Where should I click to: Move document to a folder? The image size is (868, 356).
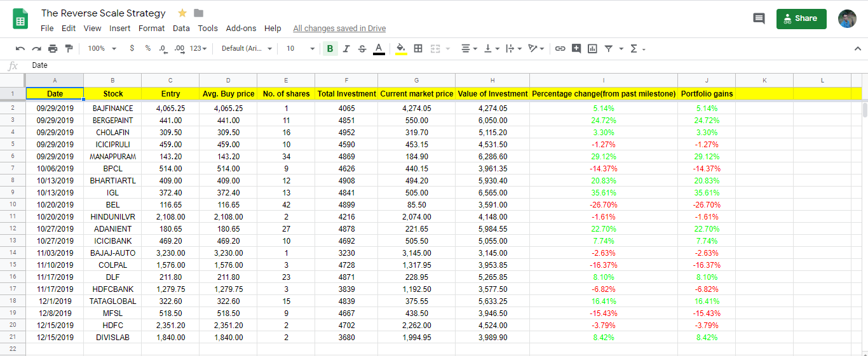[199, 13]
